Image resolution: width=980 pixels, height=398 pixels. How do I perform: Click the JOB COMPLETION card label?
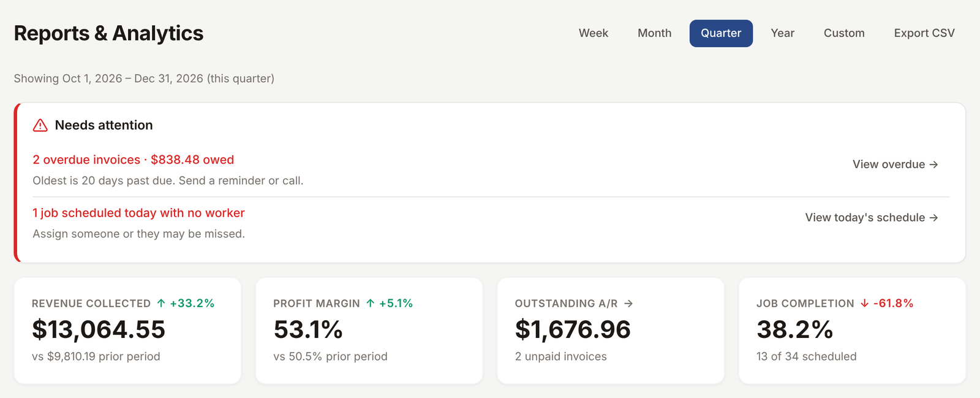pos(805,304)
